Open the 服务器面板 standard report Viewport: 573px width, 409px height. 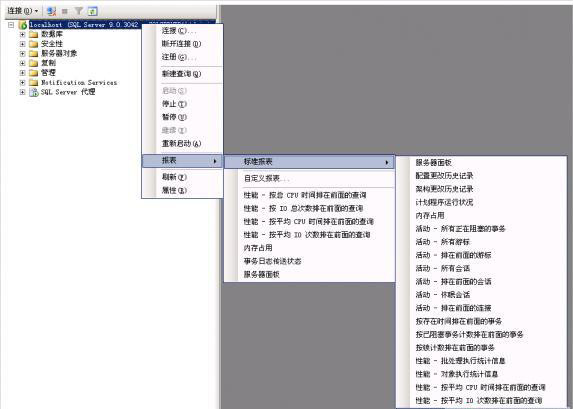click(433, 163)
